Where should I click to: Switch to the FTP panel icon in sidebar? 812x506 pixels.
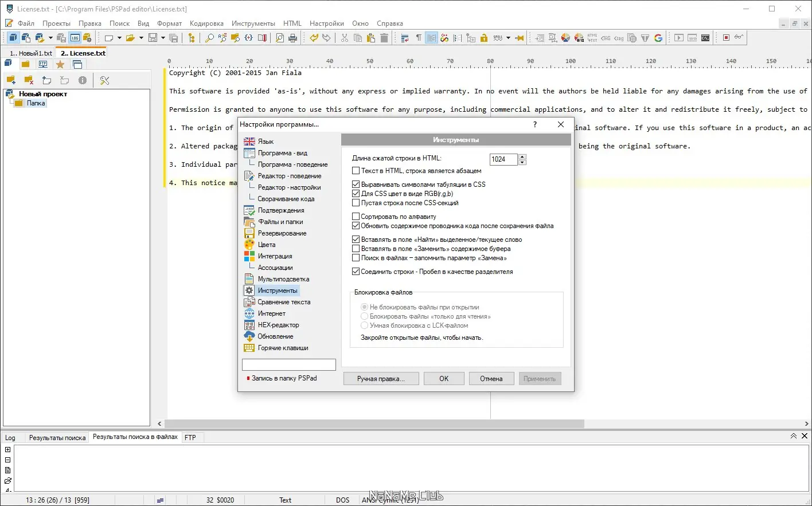click(x=43, y=64)
